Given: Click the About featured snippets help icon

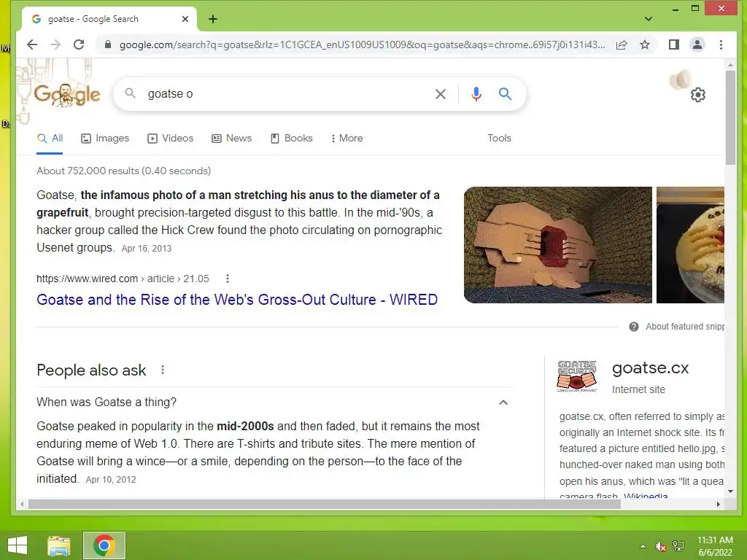Looking at the screenshot, I should (x=634, y=327).
